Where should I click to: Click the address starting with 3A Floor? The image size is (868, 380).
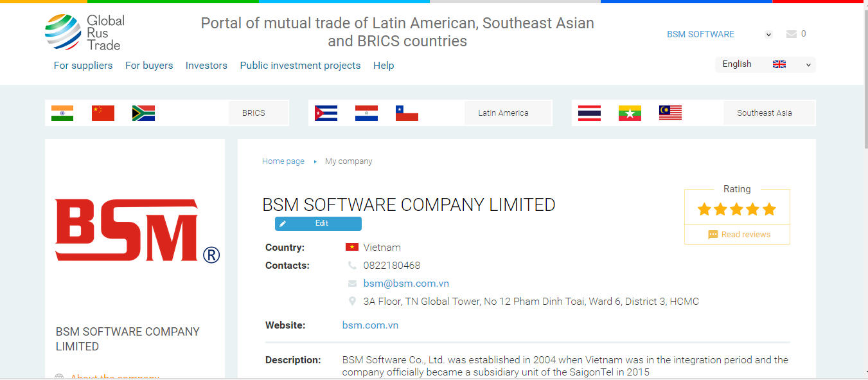[x=531, y=302]
